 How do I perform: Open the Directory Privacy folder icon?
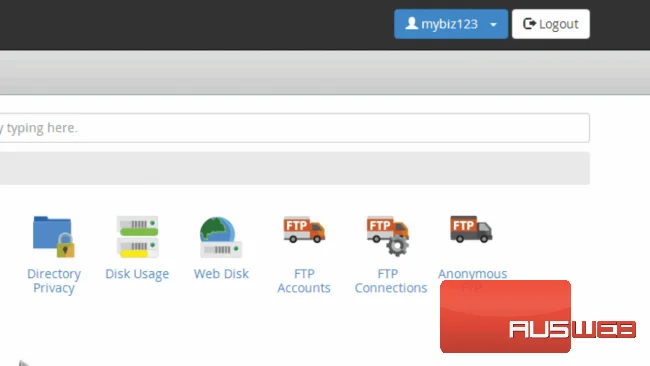point(53,237)
